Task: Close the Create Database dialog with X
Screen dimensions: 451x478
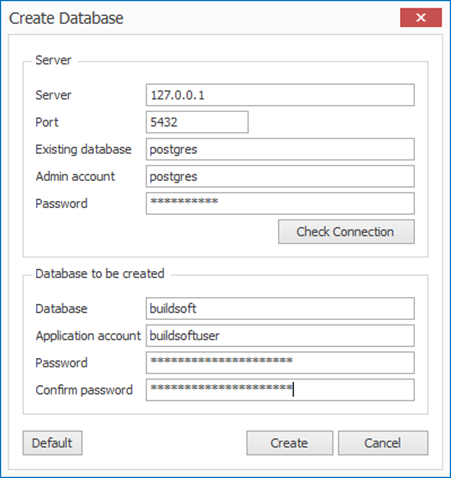Action: click(x=421, y=17)
